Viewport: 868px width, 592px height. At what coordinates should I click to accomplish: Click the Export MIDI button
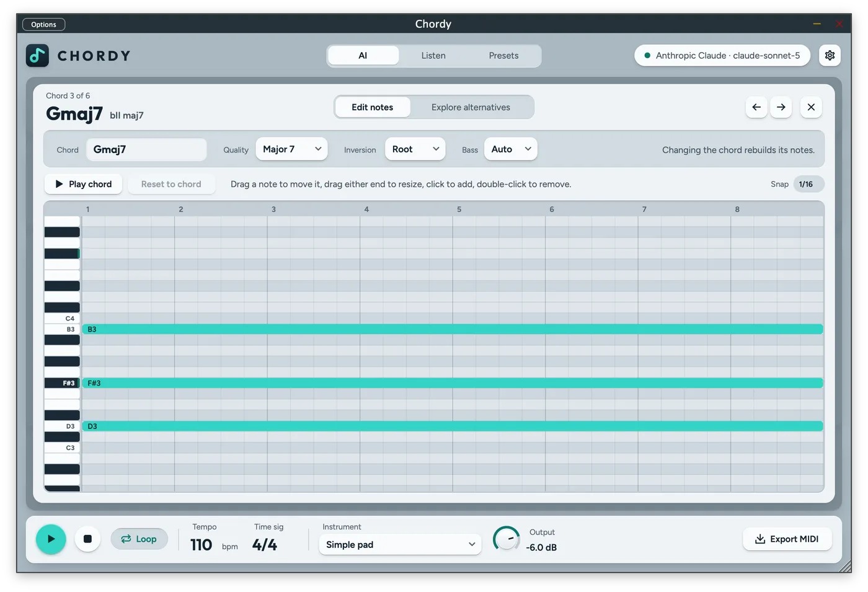[787, 539]
